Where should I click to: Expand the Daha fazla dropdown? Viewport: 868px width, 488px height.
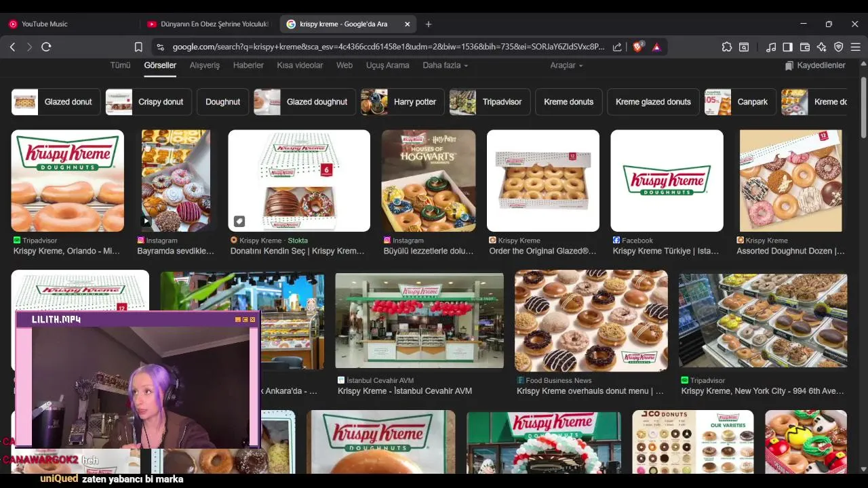(x=446, y=65)
